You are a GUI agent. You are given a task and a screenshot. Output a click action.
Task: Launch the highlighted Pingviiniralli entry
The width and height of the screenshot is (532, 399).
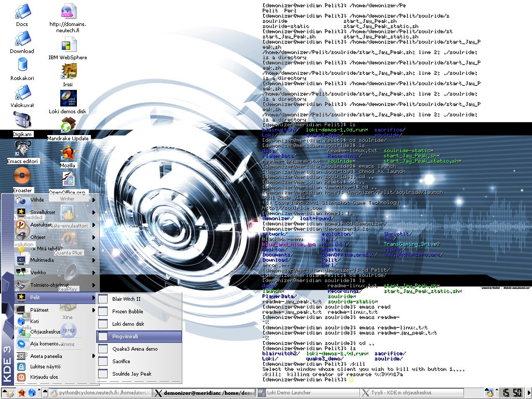coord(139,337)
